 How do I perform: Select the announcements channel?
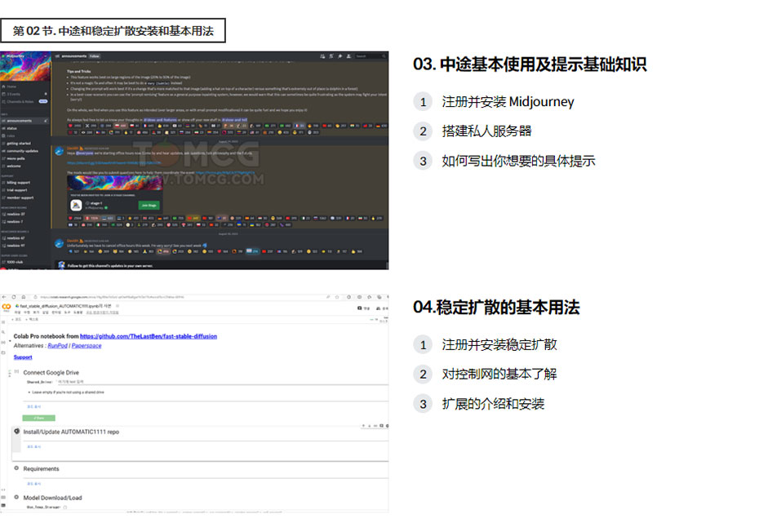(x=25, y=121)
